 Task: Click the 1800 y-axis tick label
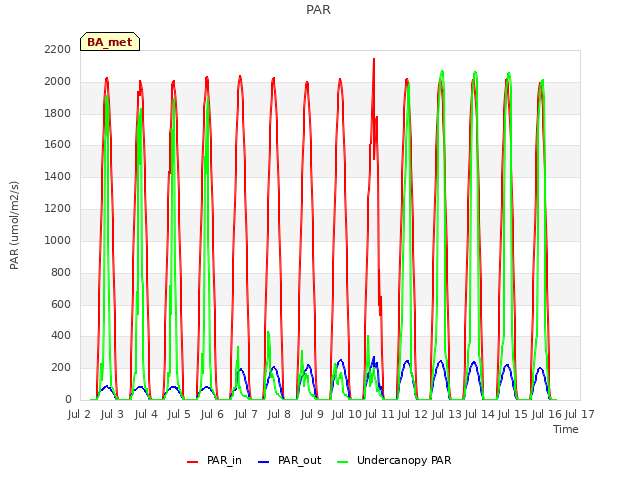(x=58, y=113)
